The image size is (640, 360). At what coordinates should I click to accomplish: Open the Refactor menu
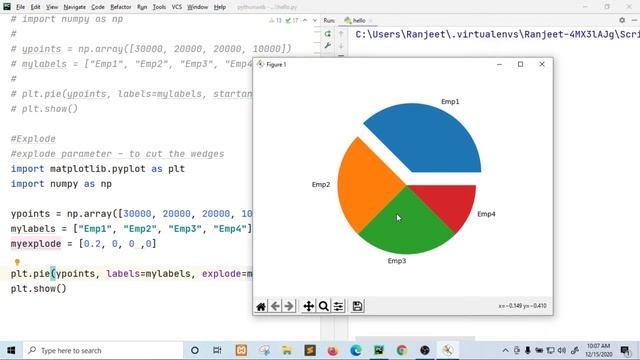121,7
